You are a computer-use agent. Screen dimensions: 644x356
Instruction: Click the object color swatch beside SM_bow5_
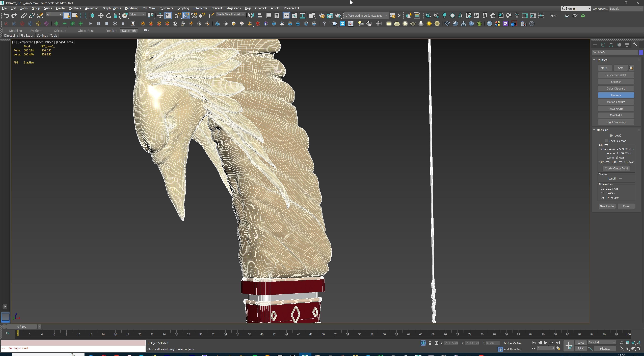(x=641, y=52)
